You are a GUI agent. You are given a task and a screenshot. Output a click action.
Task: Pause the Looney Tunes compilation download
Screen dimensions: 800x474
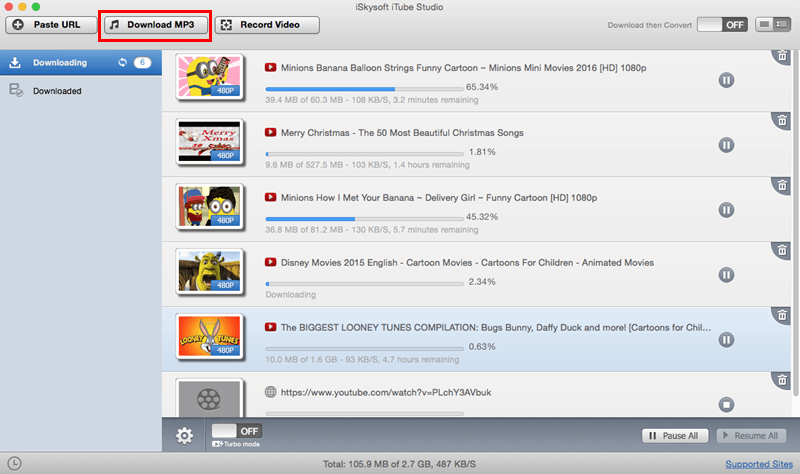[x=726, y=340]
